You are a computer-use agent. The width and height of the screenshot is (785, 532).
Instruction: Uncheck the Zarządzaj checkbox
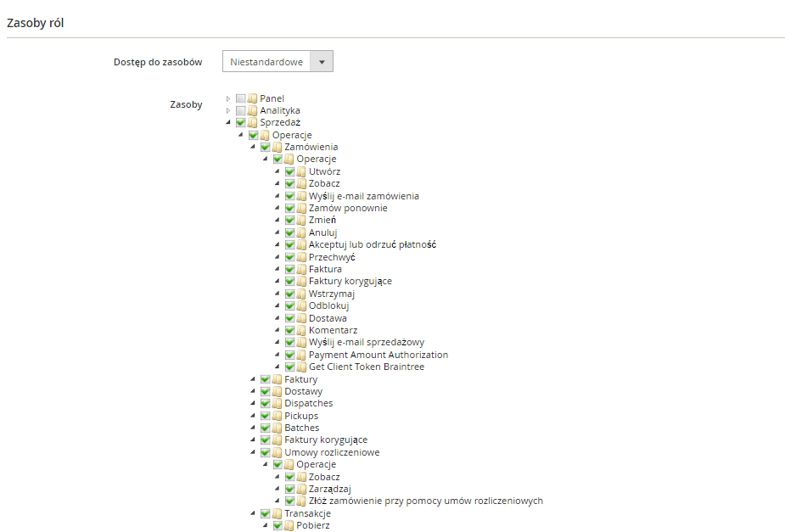pos(290,489)
